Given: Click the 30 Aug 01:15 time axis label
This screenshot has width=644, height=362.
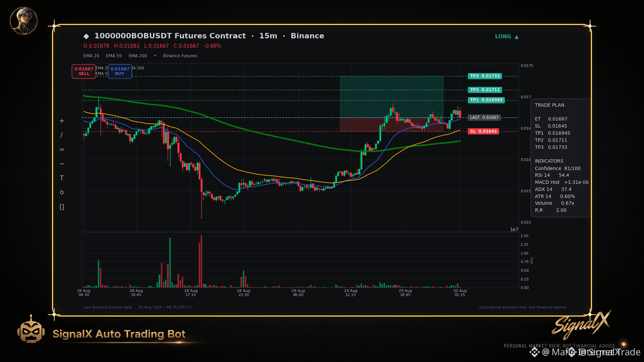Looking at the screenshot, I should (x=460, y=293).
